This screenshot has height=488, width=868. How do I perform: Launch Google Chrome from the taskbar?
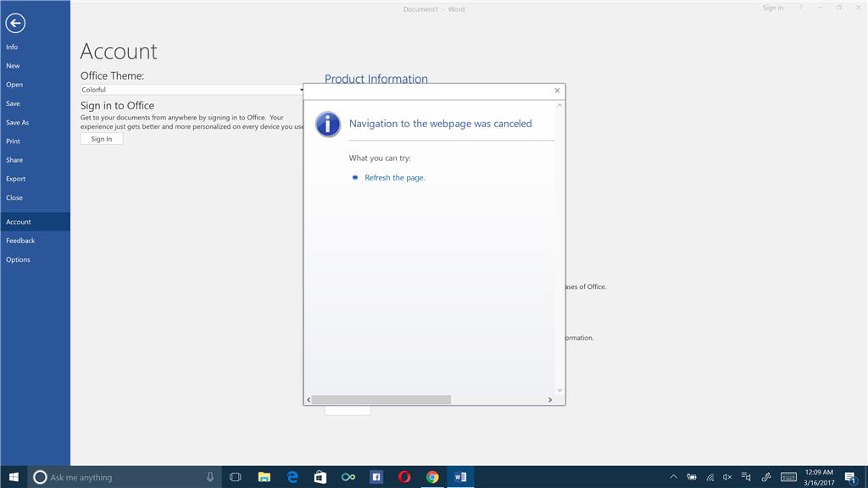tap(432, 477)
